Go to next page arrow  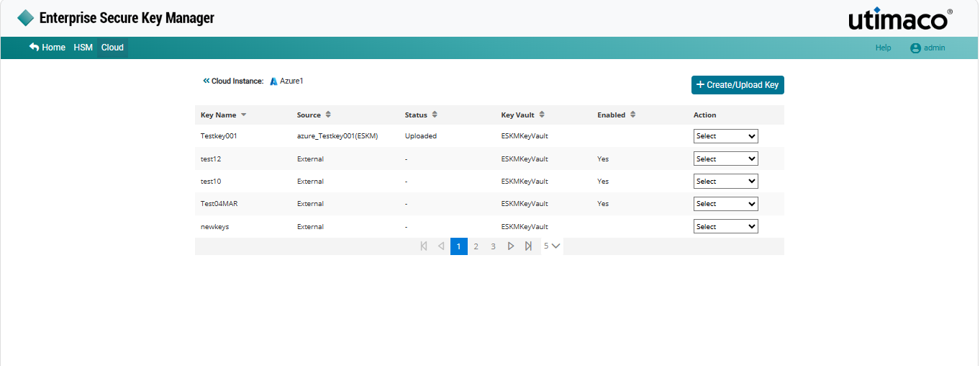[511, 246]
